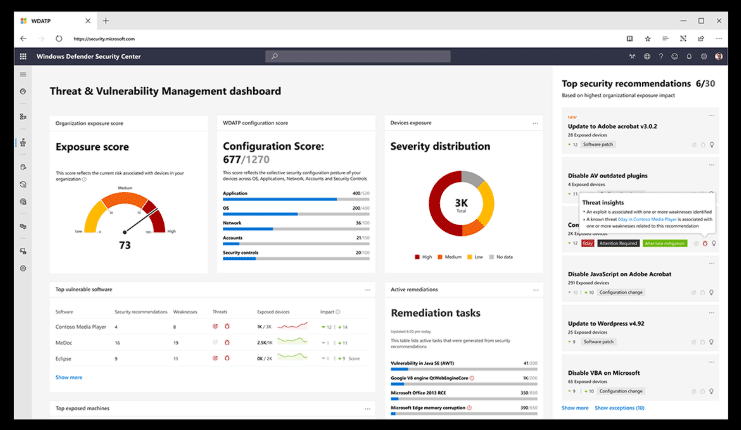Image resolution: width=741 pixels, height=430 pixels.
Task: Open Top vulnerable software card ellipsis menu
Action: [x=368, y=290]
